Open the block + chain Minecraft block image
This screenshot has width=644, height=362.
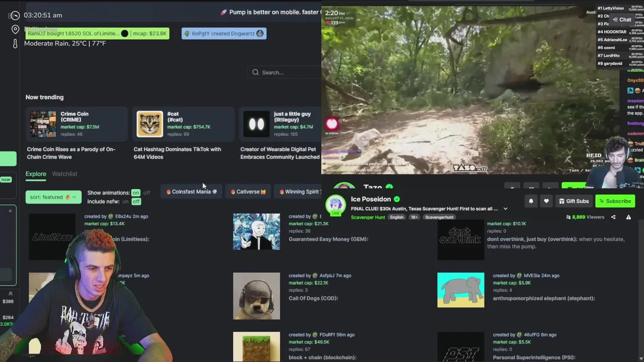pos(257,347)
